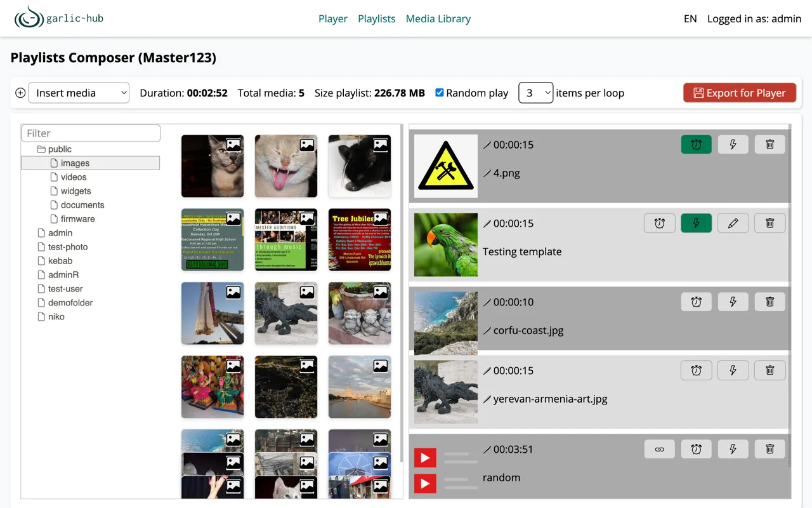Switch language via the EN menu
The width and height of the screenshot is (812, 508).
pyautogui.click(x=690, y=19)
